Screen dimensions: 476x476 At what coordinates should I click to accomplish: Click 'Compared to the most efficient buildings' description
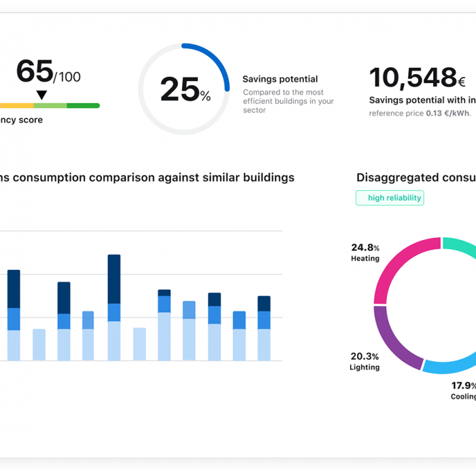coord(288,101)
